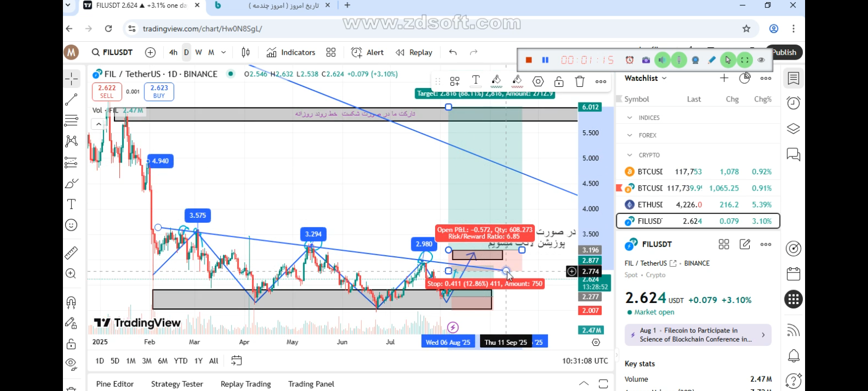Toggle lock on the selected drawing
The image size is (868, 391).
point(559,81)
